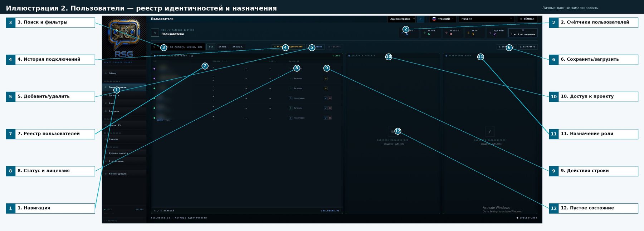Click the license icon beside the first Неактивен status

[x=291, y=98]
